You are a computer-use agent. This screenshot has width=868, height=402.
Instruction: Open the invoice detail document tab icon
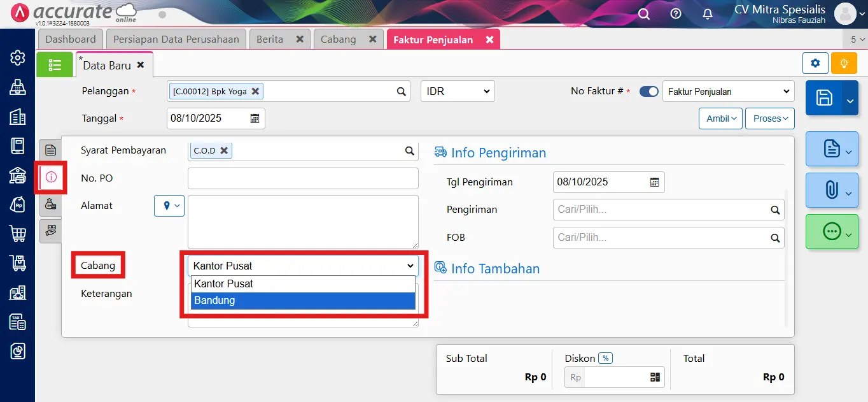click(51, 150)
